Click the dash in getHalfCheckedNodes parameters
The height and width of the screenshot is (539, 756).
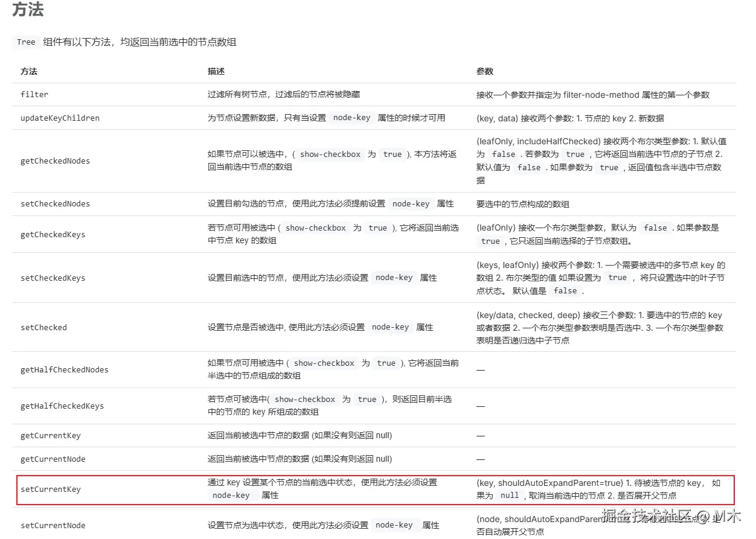[481, 369]
